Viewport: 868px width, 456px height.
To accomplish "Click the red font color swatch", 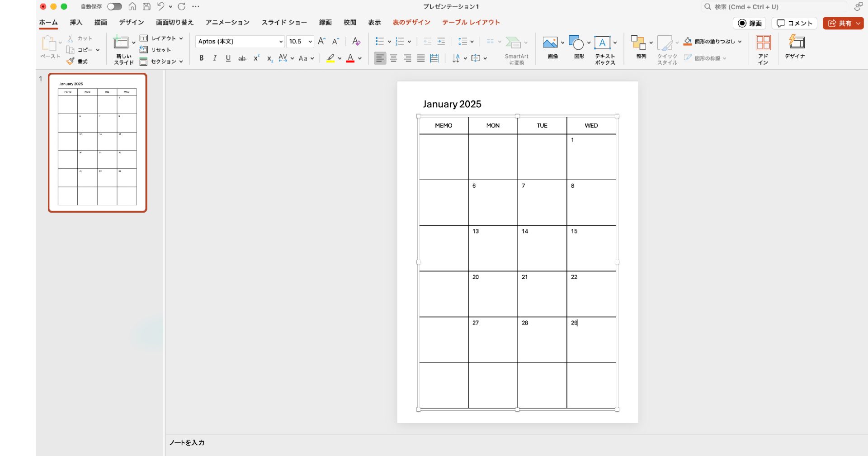I will pyautogui.click(x=350, y=58).
